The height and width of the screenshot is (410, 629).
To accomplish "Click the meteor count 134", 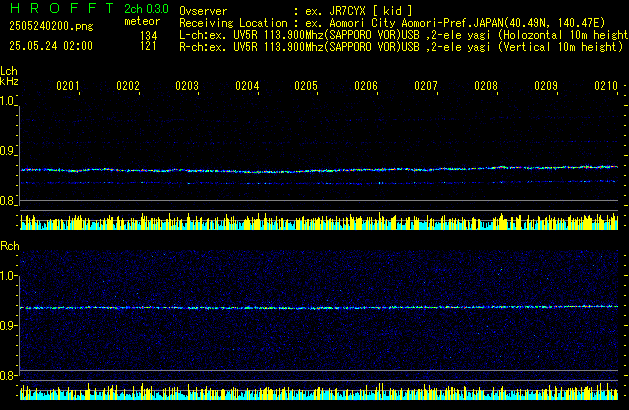I will click(x=148, y=36).
